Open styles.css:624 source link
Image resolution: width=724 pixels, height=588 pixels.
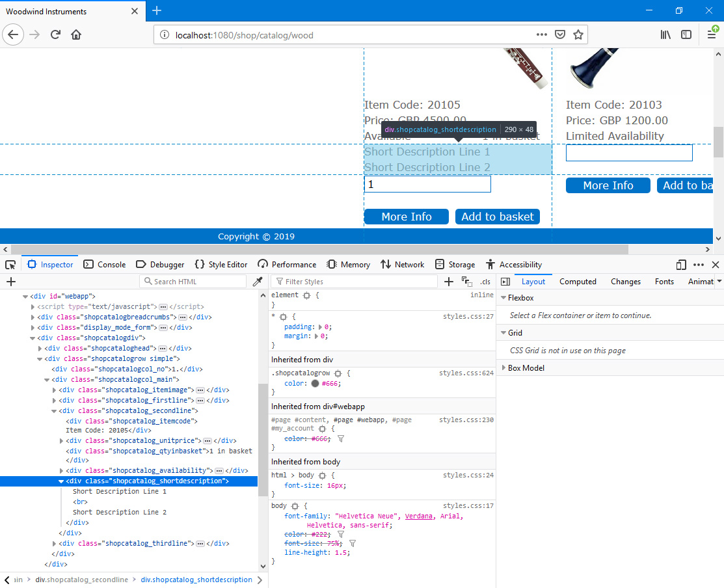pyautogui.click(x=466, y=373)
